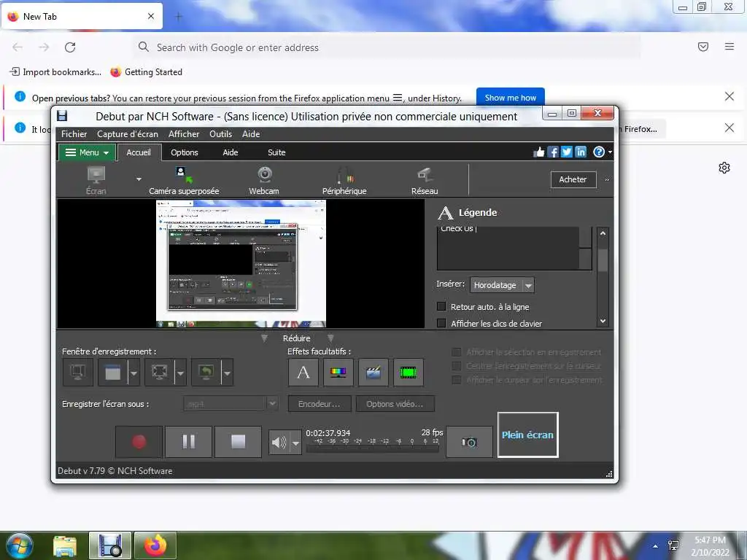Click the audio level meter bar
This screenshot has width=747, height=560.
tap(373, 448)
